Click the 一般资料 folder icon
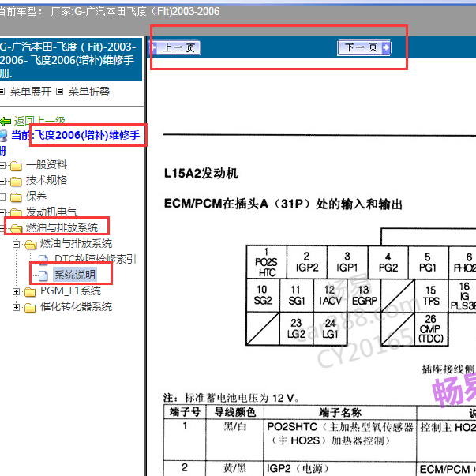 (x=16, y=166)
